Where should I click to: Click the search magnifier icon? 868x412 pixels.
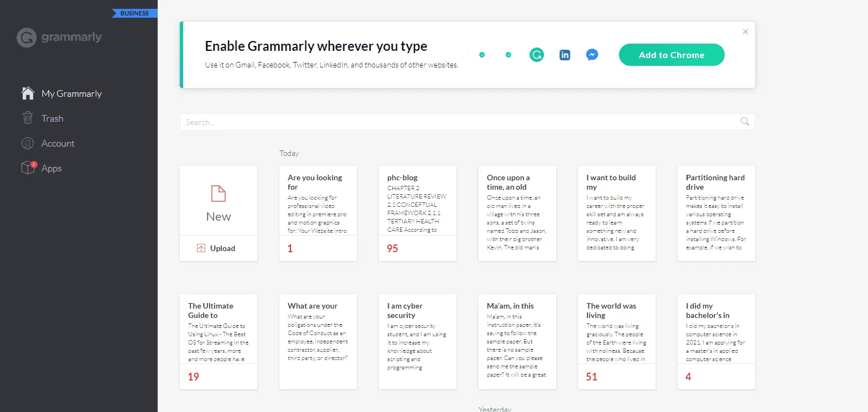tap(745, 122)
